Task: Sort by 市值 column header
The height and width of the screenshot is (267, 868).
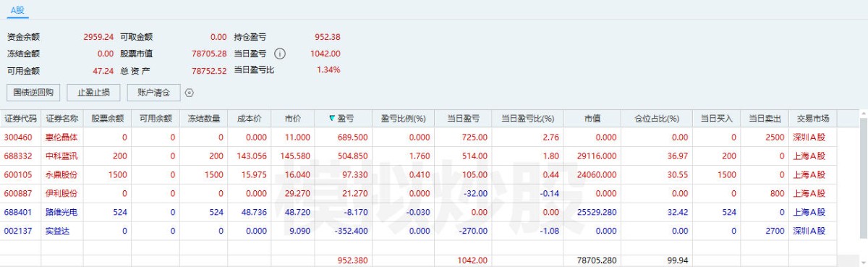Action: [592, 119]
